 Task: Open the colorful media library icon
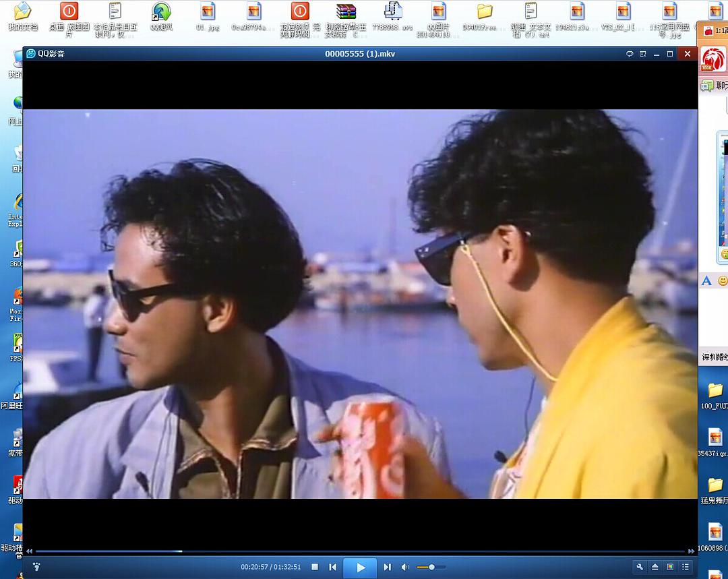click(670, 567)
